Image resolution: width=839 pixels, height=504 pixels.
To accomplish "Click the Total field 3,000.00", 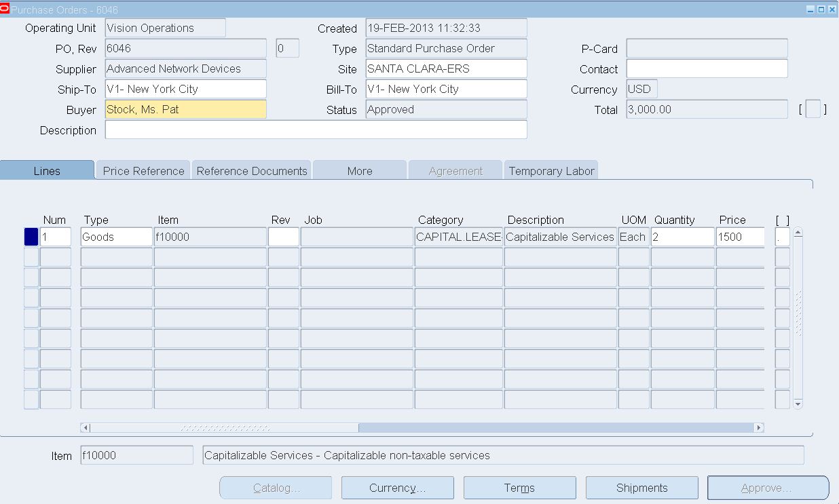I will (x=707, y=109).
